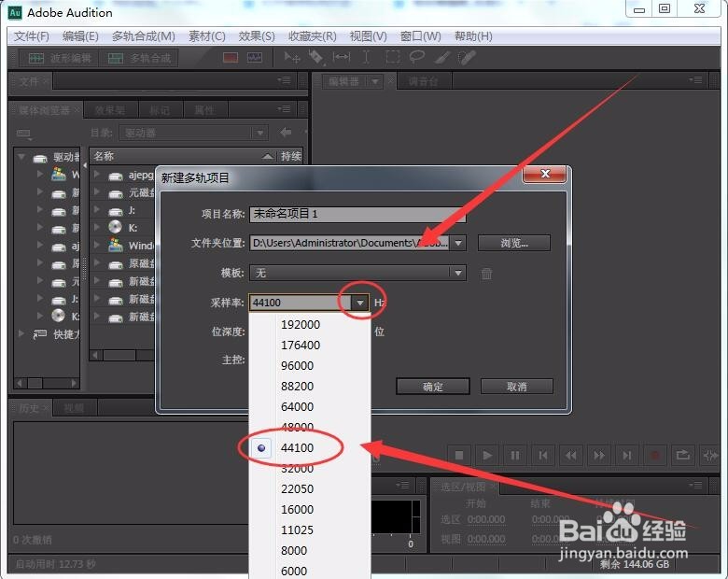This screenshot has height=579, width=728.
Task: Switch to the 调音台 mixer tab
Action: [423, 82]
